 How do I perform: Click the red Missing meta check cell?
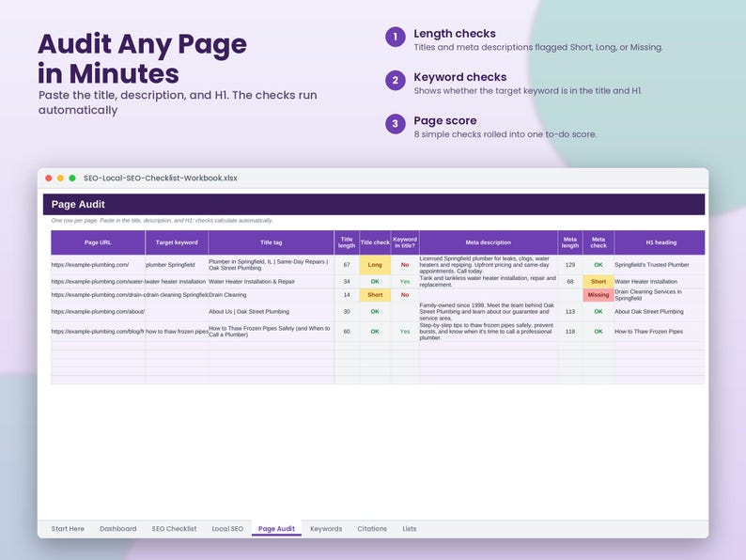pos(598,295)
